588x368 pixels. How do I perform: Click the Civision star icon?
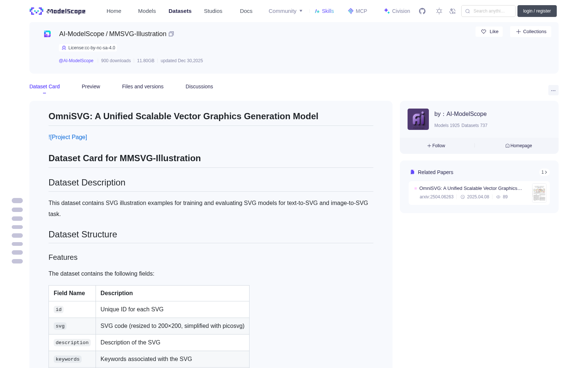tap(387, 11)
